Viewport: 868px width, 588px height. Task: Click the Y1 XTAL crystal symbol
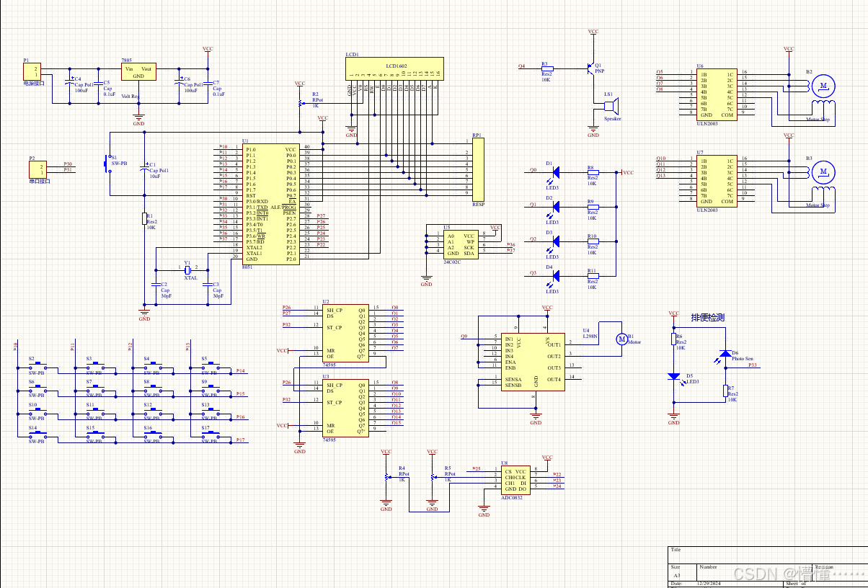click(186, 271)
